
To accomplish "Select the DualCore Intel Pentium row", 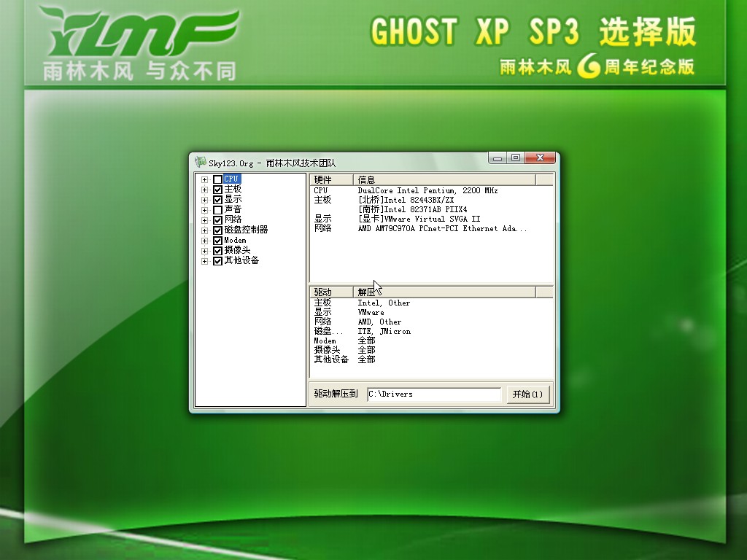I will point(427,190).
